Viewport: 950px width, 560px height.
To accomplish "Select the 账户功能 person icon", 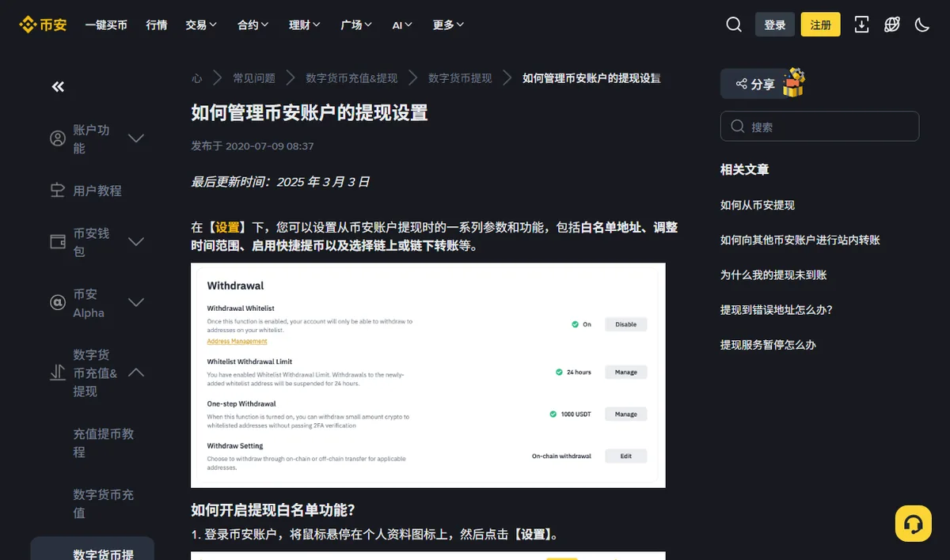I will click(x=58, y=138).
